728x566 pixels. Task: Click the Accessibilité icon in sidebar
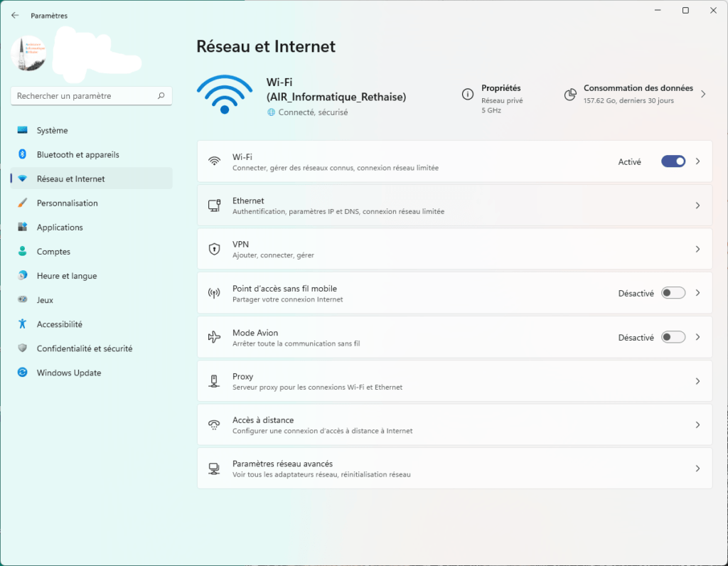coord(22,324)
